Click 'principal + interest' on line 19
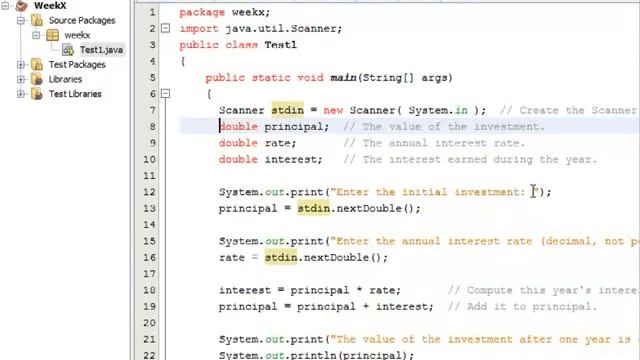Viewport: 640px width, 360px height. point(362,307)
